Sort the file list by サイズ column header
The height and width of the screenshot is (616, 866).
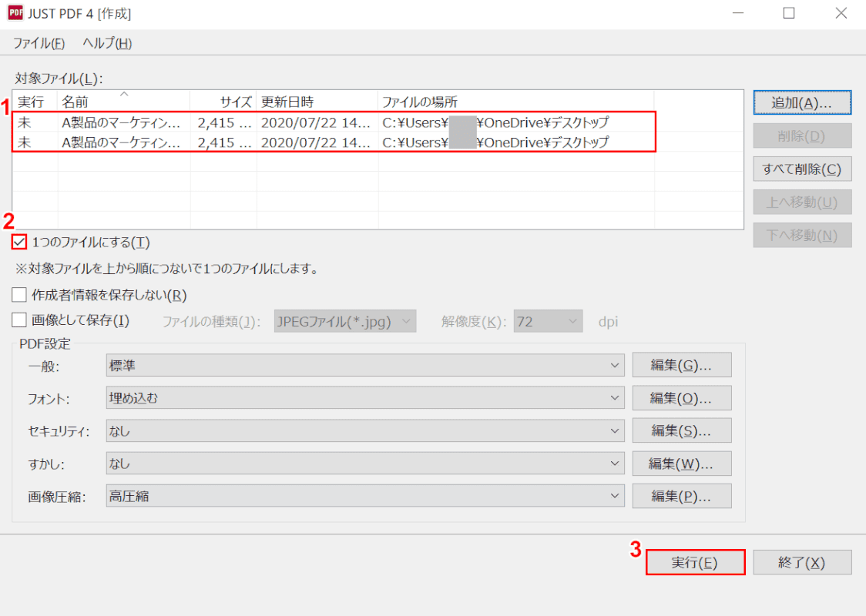click(223, 102)
